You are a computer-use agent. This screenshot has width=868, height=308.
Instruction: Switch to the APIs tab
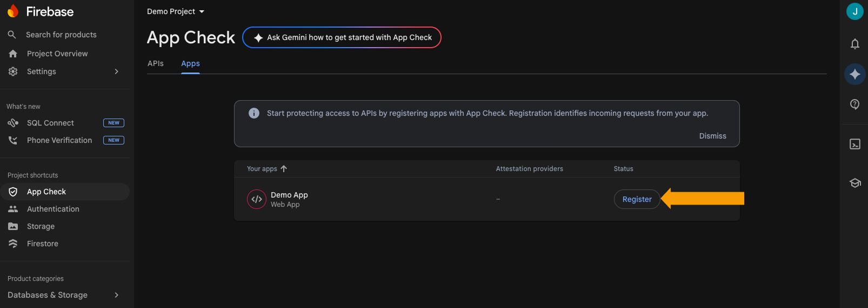(x=156, y=63)
